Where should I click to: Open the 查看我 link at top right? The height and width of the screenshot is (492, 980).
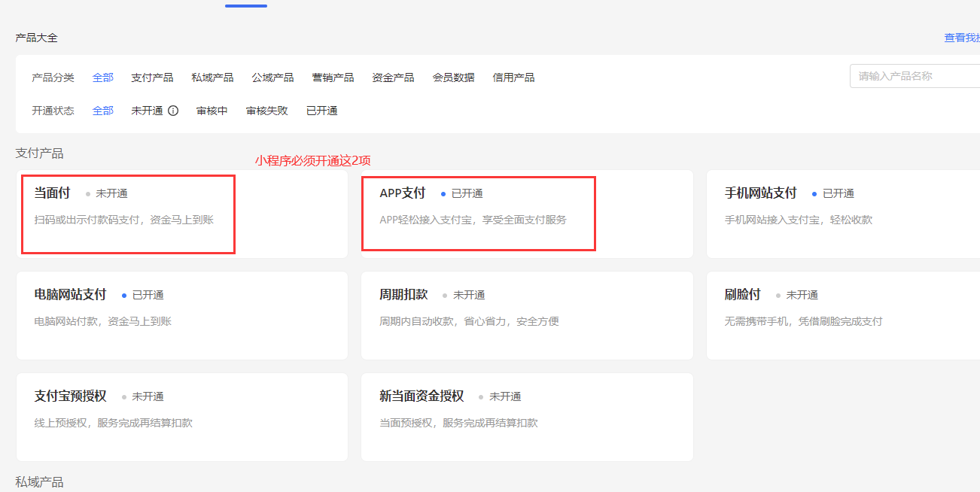coord(961,38)
